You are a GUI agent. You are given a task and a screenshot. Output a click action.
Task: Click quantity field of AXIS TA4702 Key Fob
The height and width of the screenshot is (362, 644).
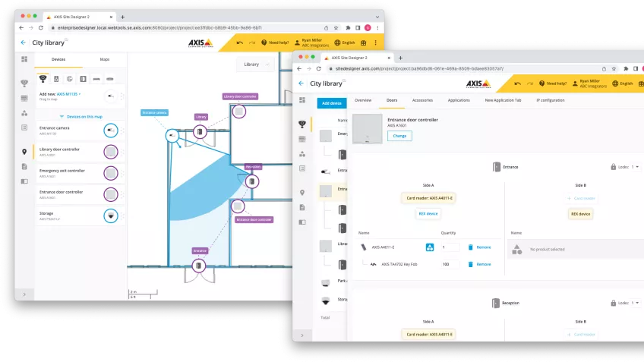pos(450,264)
